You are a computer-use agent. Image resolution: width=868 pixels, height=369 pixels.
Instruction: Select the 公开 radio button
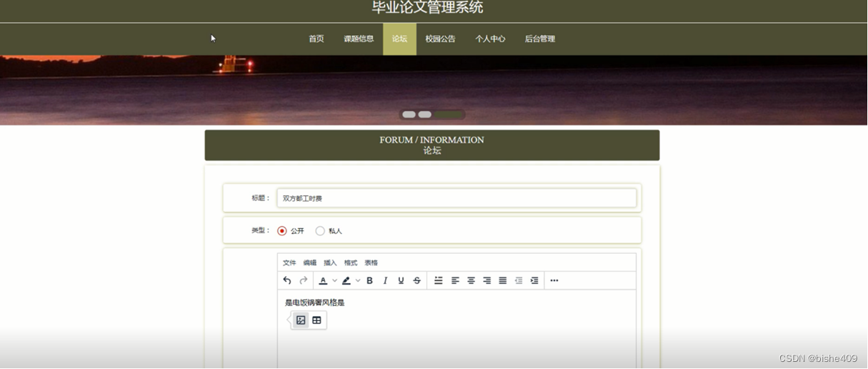[x=282, y=231]
